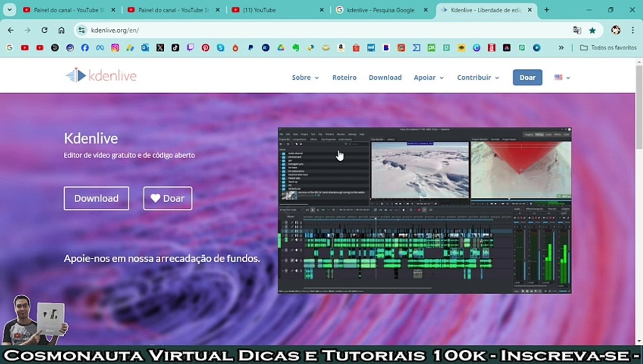This screenshot has width=643, height=364.
Task: Expand the Sobre menu
Action: (x=305, y=77)
